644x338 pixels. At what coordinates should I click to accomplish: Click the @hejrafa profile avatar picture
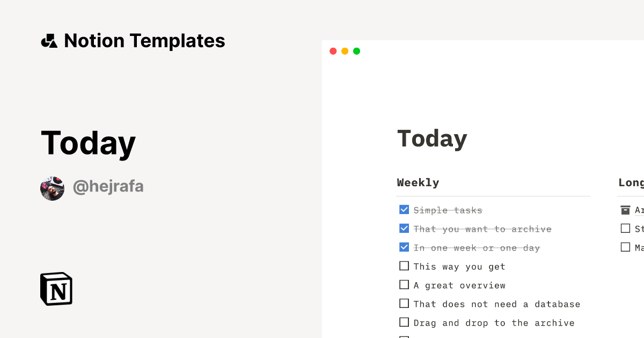click(x=53, y=188)
